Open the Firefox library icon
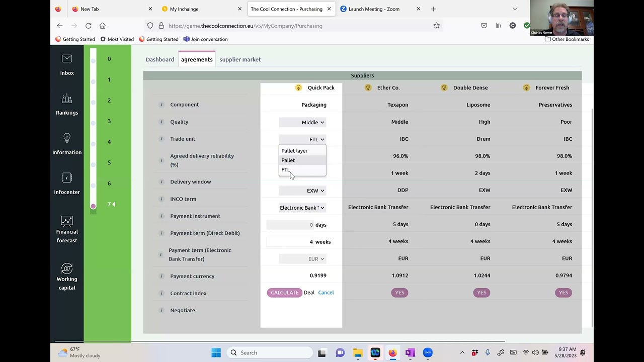Screen dimensions: 644x362 (x=499, y=26)
